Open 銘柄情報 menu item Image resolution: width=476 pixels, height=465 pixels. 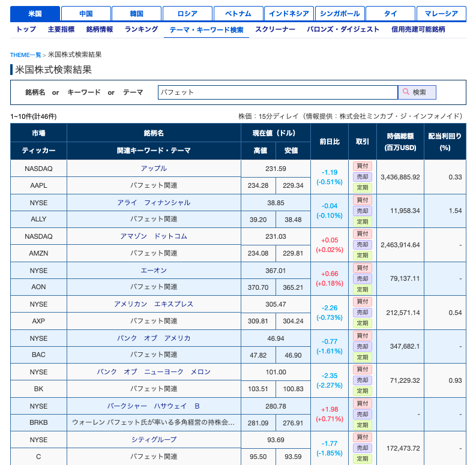point(100,29)
